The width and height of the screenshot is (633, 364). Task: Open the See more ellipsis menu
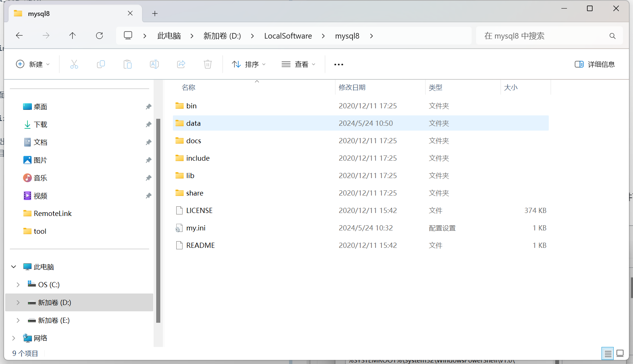(338, 65)
